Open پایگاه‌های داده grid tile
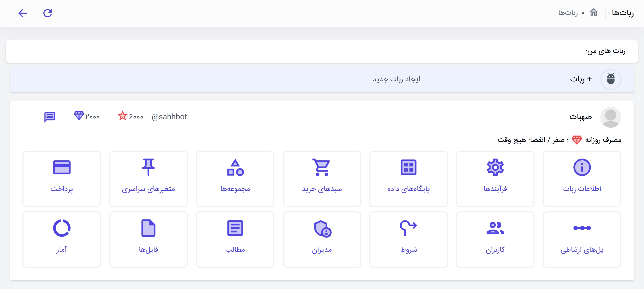 pos(408,179)
